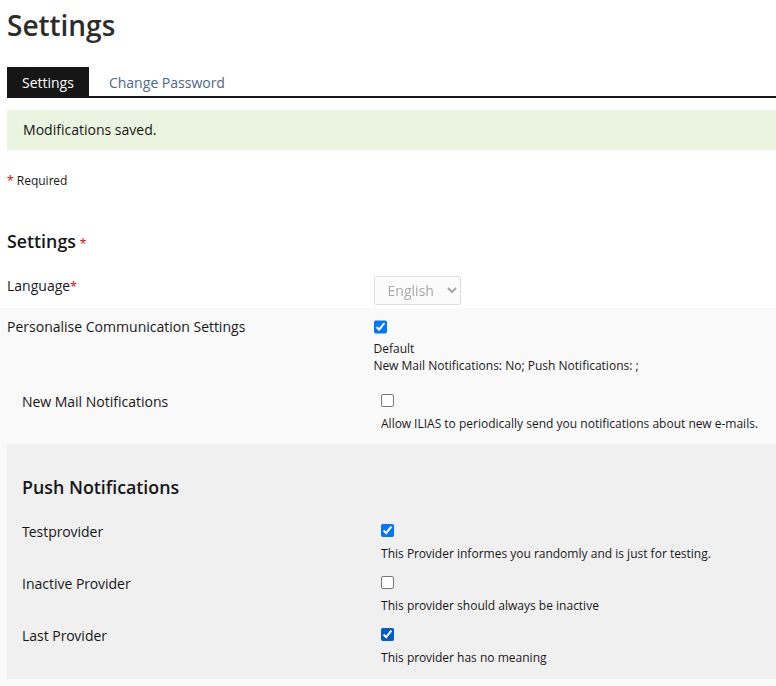
Task: Enable the New Mail Notifications checkbox
Action: coord(387,401)
